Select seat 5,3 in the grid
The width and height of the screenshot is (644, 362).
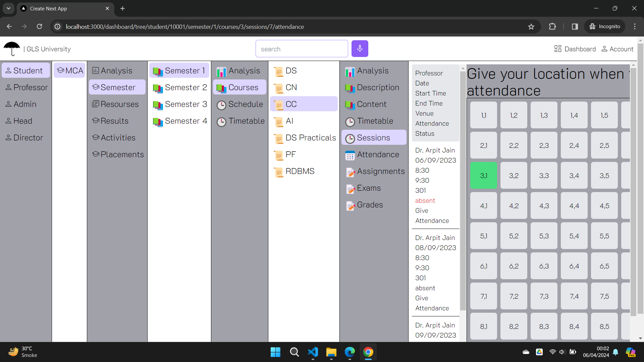click(x=544, y=236)
